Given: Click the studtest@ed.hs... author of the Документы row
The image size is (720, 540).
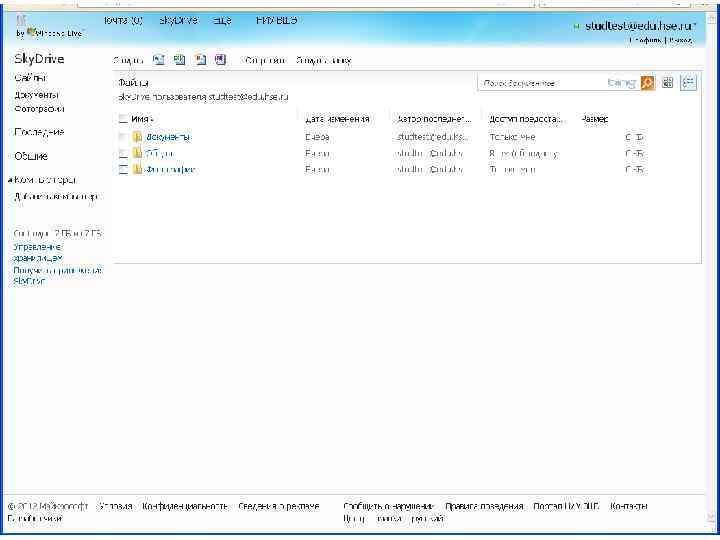Looking at the screenshot, I should 433,137.
